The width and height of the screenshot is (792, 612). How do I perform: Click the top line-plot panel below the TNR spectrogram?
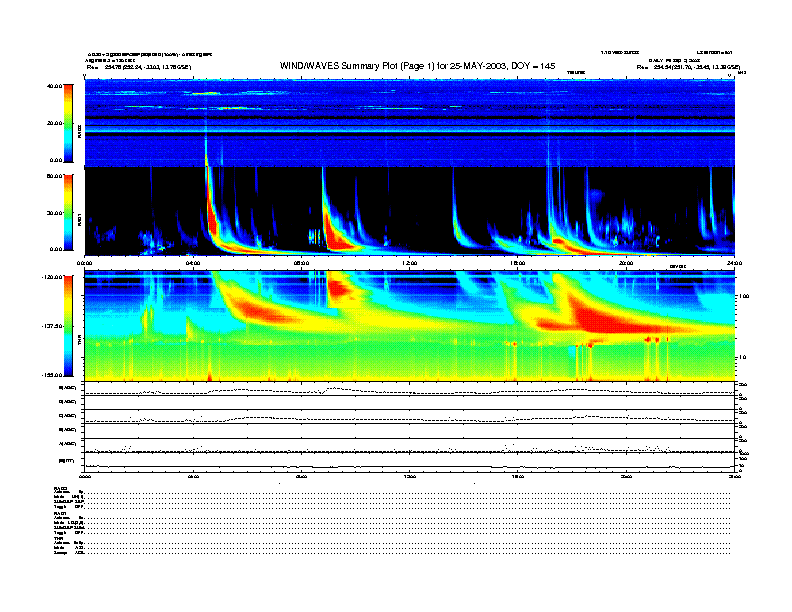[x=410, y=389]
